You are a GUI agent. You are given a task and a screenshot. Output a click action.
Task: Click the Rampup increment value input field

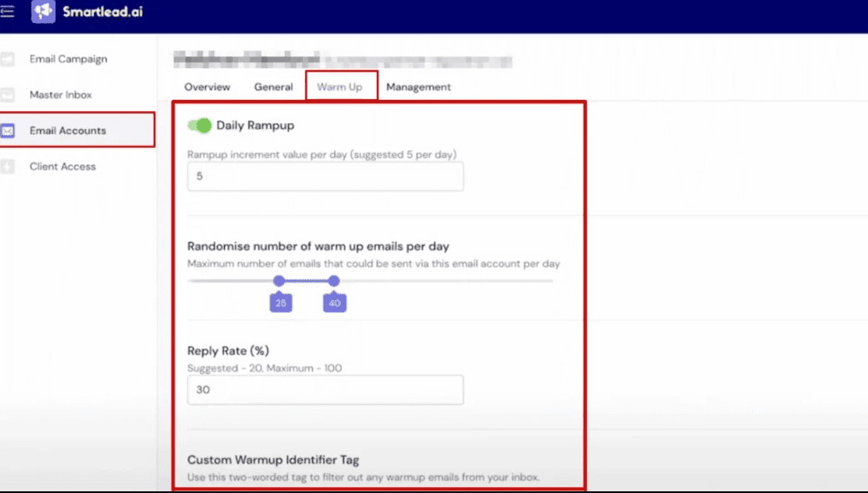[325, 176]
